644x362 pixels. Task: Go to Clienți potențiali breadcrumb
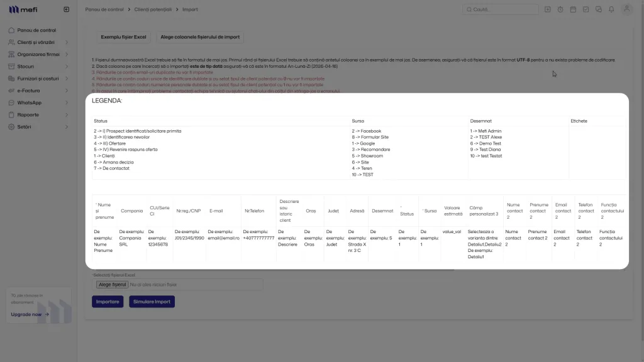point(153,9)
